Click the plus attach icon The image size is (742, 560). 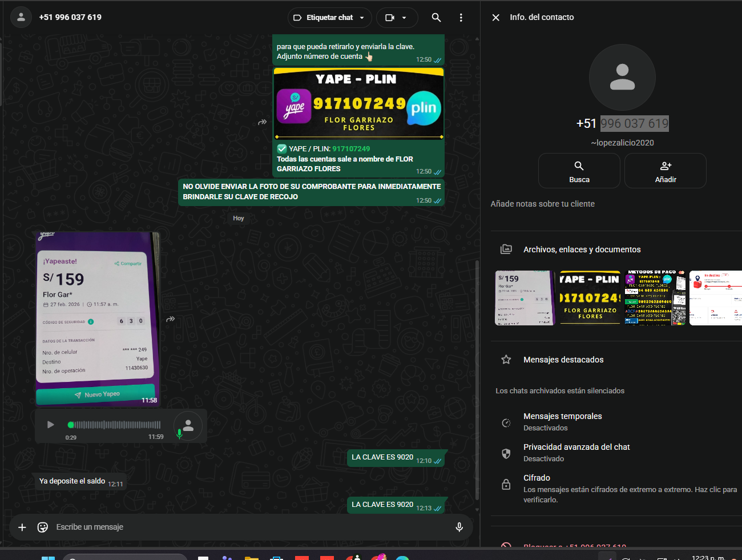pyautogui.click(x=22, y=527)
